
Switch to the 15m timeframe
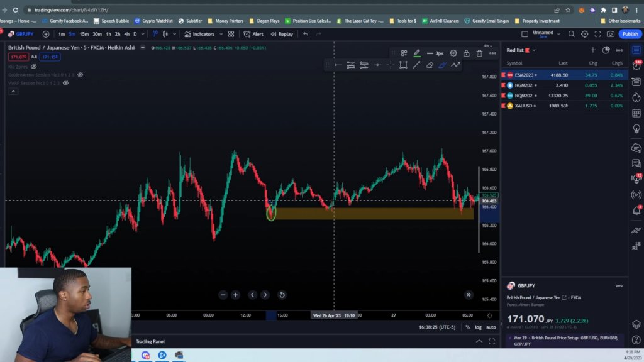tap(84, 34)
